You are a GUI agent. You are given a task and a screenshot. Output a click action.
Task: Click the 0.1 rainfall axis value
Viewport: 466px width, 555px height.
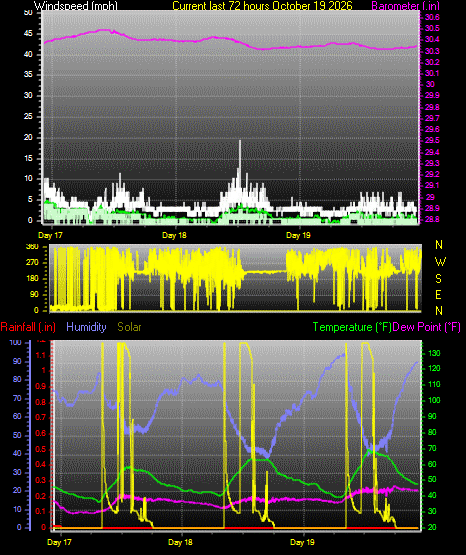pyautogui.click(x=41, y=512)
